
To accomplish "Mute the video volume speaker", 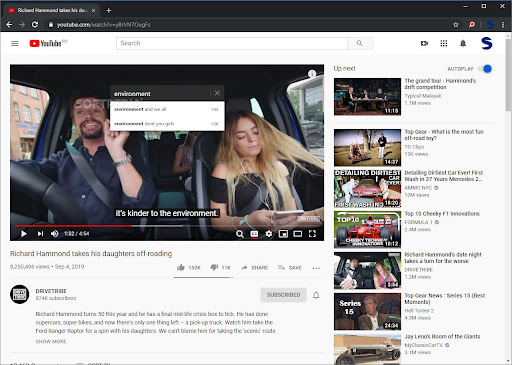I will (55, 234).
